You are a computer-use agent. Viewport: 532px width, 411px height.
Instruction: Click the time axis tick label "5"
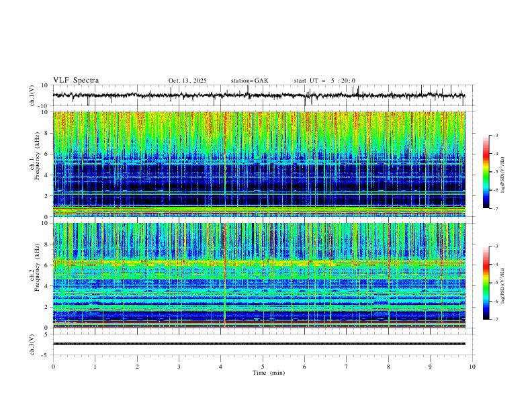(263, 367)
